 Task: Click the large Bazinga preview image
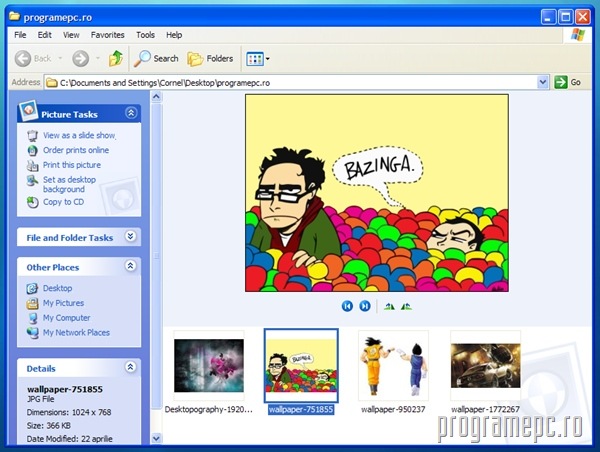(377, 193)
